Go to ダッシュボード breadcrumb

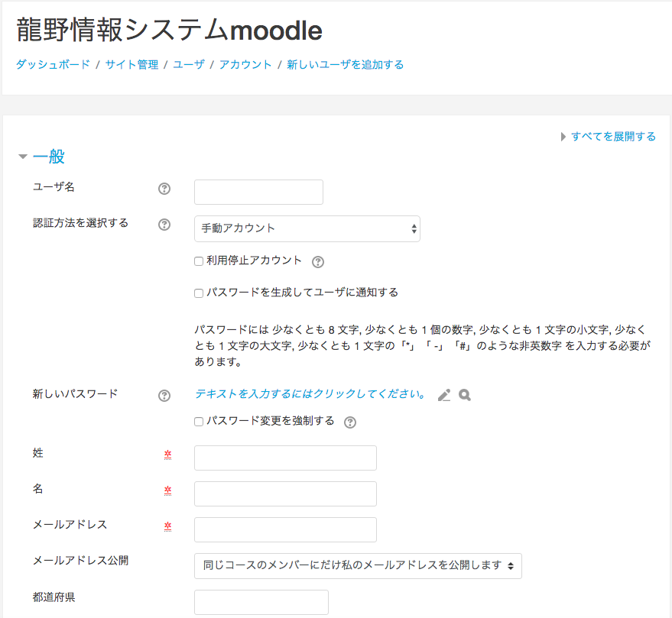[53, 65]
